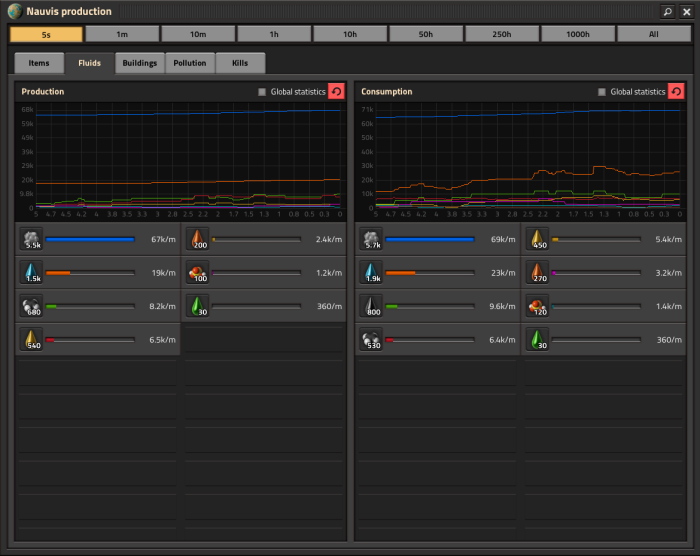This screenshot has width=700, height=556.
Task: Open the Pollution tab
Action: (x=190, y=63)
